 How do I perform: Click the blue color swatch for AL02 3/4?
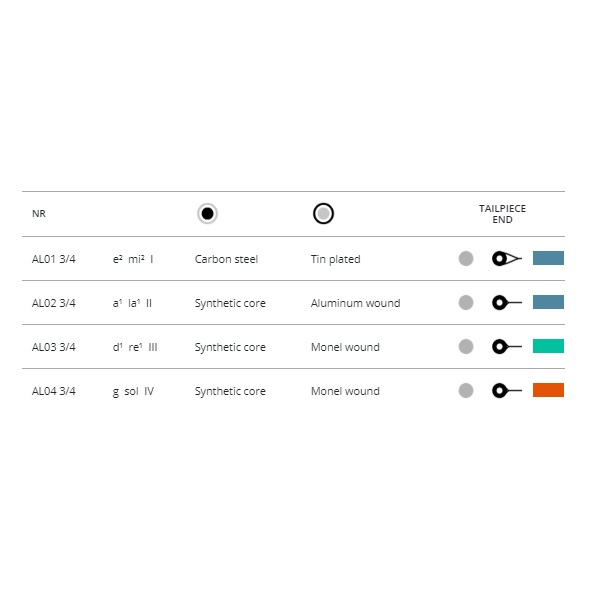pyautogui.click(x=548, y=302)
